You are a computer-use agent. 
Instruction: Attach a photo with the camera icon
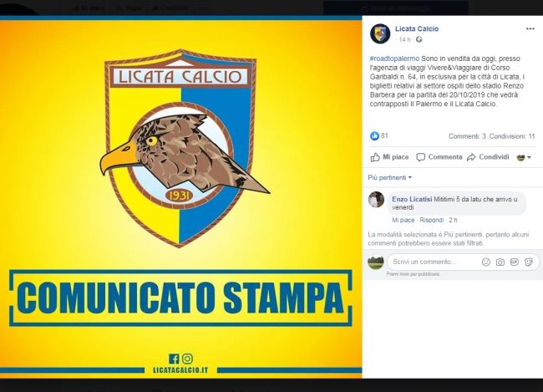500,262
